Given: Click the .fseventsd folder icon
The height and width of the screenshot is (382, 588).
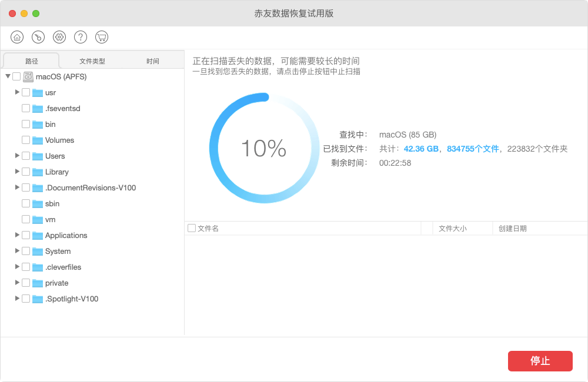Looking at the screenshot, I should tap(38, 109).
